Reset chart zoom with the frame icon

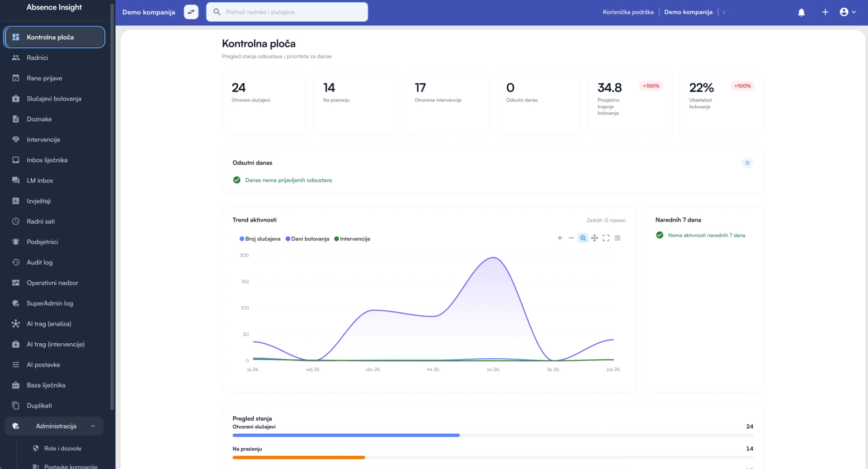[x=606, y=238]
